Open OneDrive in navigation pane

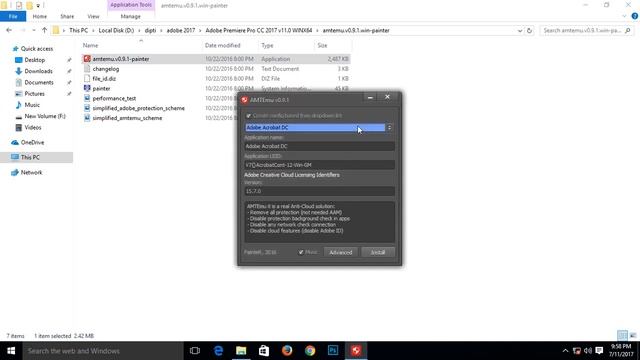(32, 142)
